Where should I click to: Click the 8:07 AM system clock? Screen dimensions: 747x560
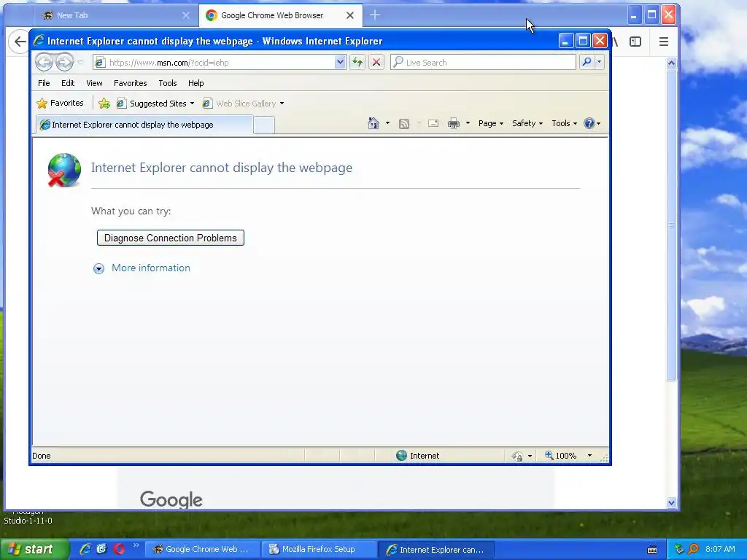pyautogui.click(x=720, y=549)
